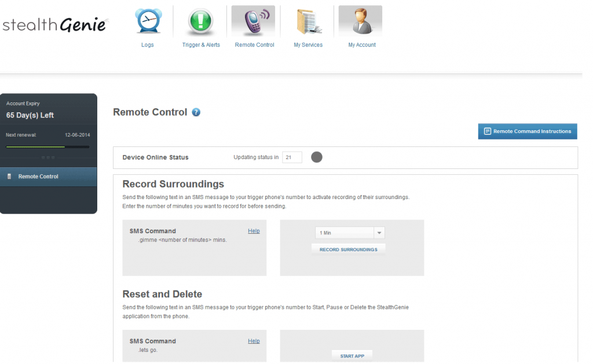Viewport: 593px width, 364px height.
Task: Click the gray device status indicator circle
Action: point(317,157)
